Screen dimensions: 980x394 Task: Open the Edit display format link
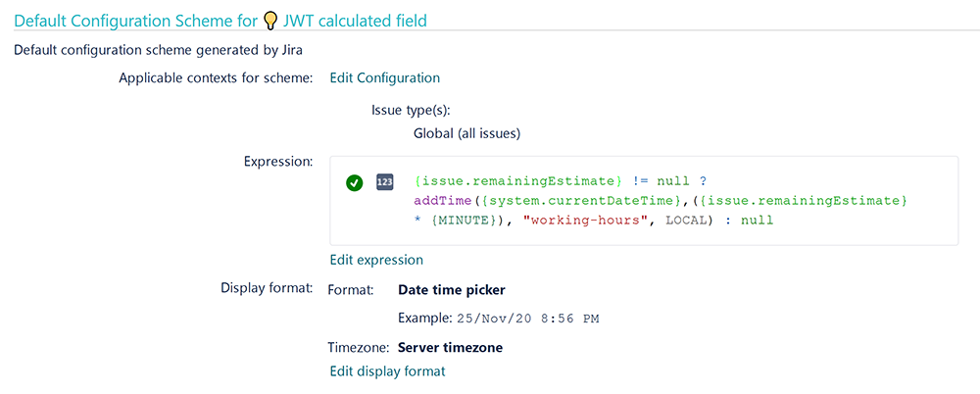click(387, 371)
